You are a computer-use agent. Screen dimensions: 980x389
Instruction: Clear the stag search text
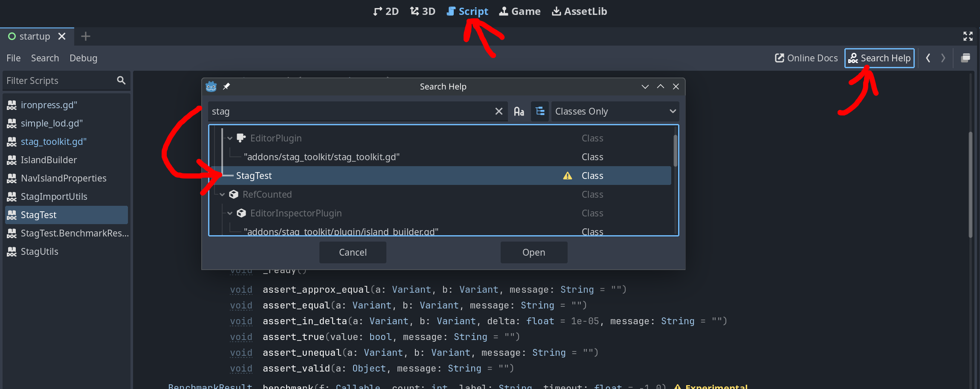(499, 111)
